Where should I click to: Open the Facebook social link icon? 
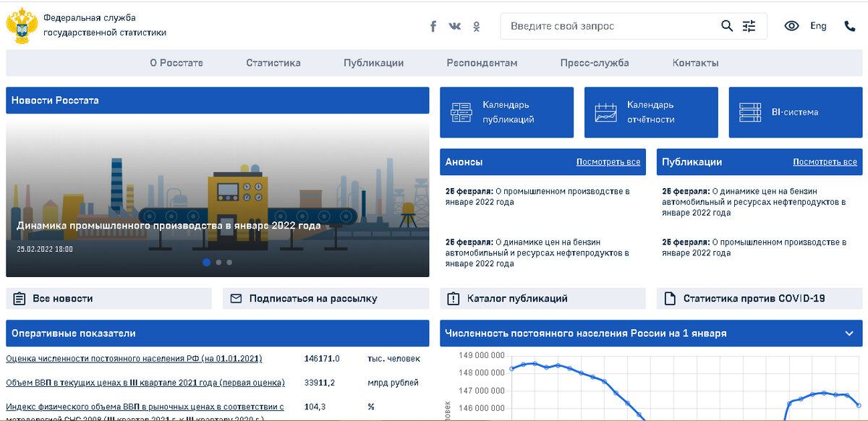433,26
